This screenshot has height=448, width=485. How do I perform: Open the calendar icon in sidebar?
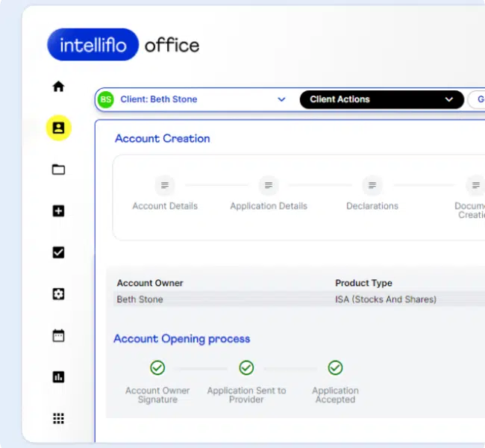click(58, 335)
